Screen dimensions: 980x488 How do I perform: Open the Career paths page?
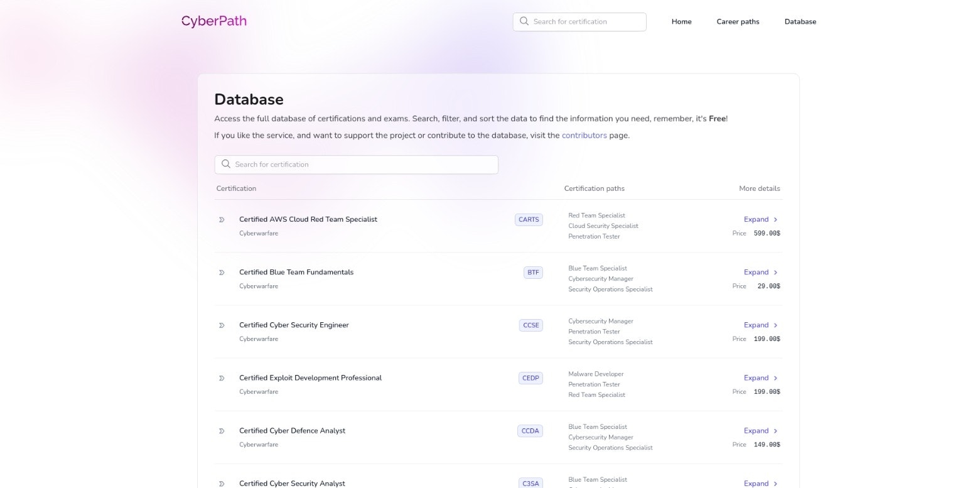[x=738, y=21]
